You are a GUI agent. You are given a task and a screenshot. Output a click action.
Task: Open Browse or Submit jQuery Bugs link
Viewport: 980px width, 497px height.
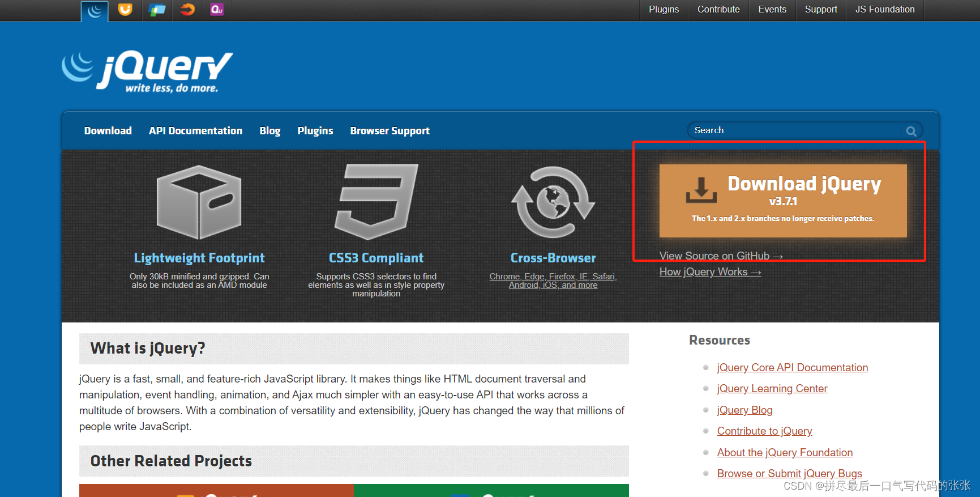click(789, 474)
